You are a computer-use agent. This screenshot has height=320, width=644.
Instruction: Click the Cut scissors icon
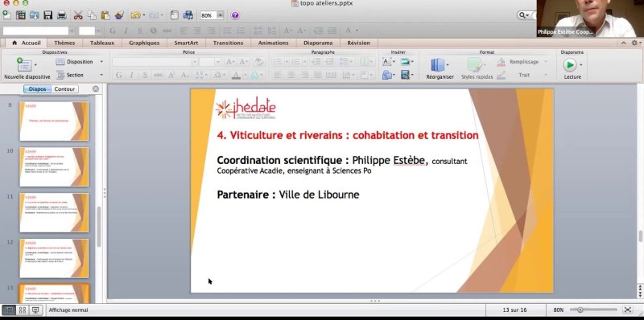coord(78,15)
